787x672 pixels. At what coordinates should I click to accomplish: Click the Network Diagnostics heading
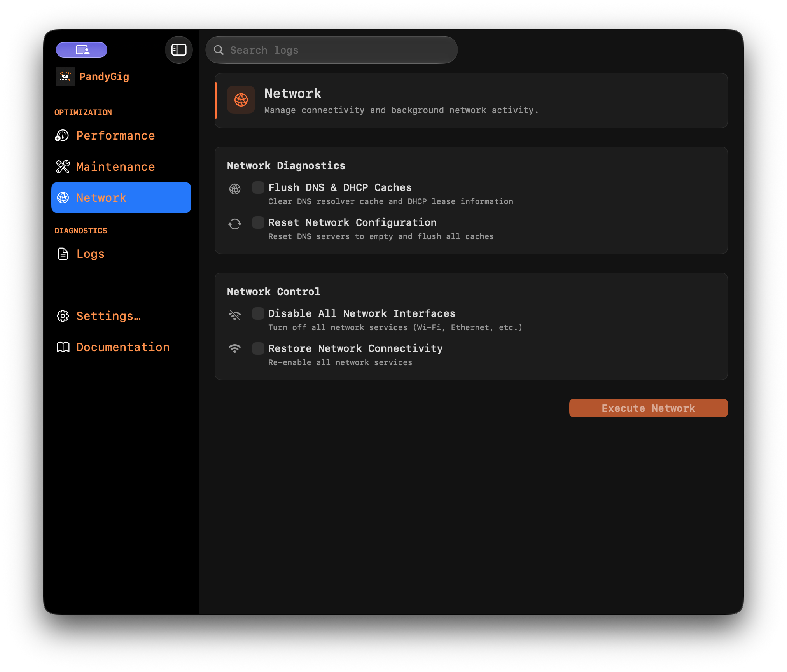(x=286, y=166)
